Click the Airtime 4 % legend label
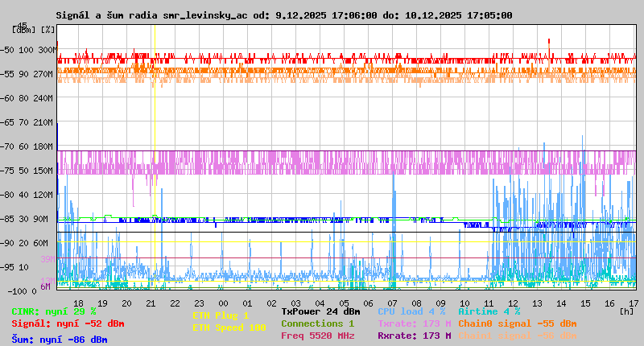644x346 pixels. (489, 311)
